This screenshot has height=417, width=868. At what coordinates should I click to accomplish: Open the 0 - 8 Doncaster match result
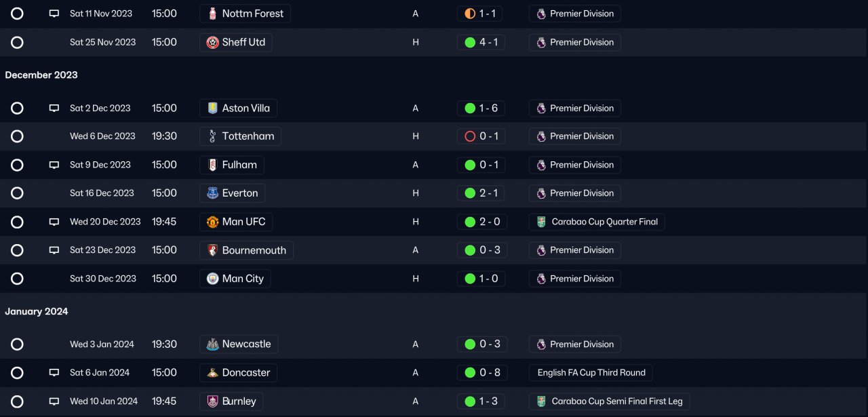(481, 373)
